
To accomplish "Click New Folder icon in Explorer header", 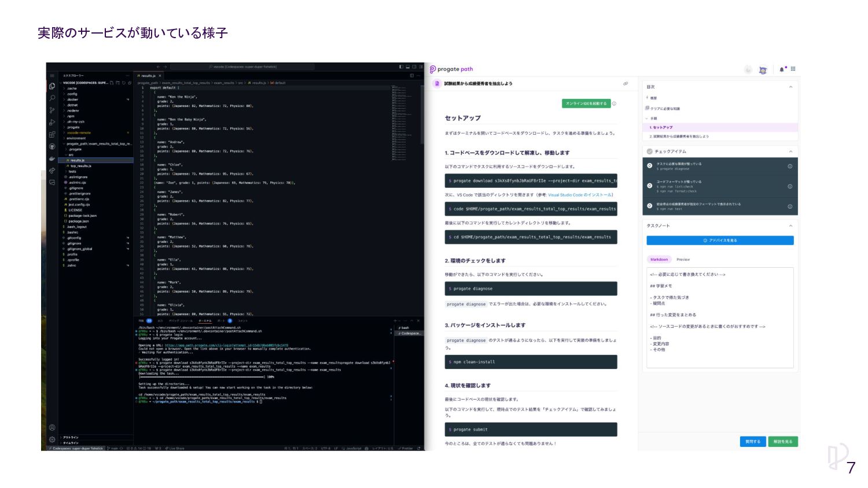I will click(117, 83).
